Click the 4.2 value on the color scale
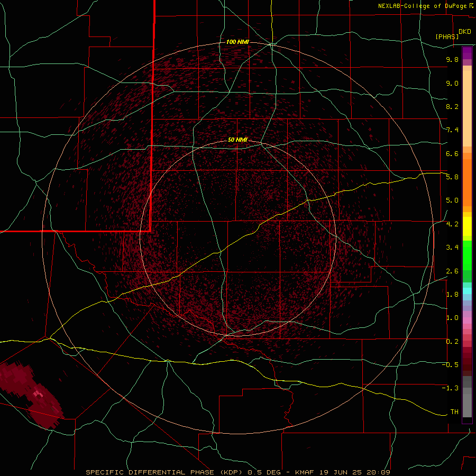476x476 pixels. point(452,224)
